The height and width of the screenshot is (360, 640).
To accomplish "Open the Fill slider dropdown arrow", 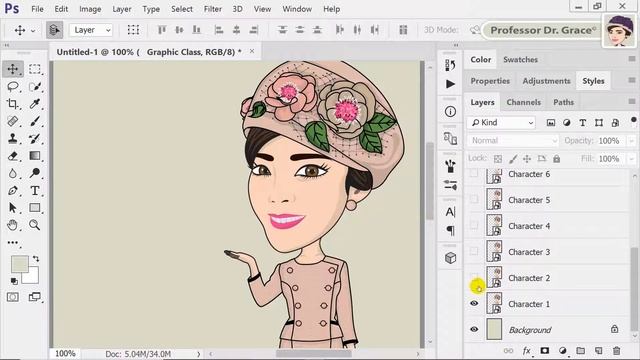I will (x=631, y=159).
